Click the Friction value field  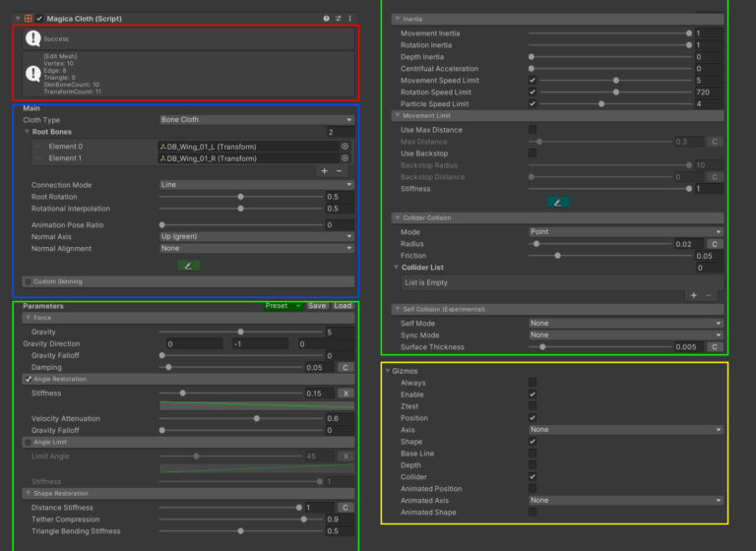[x=709, y=256]
